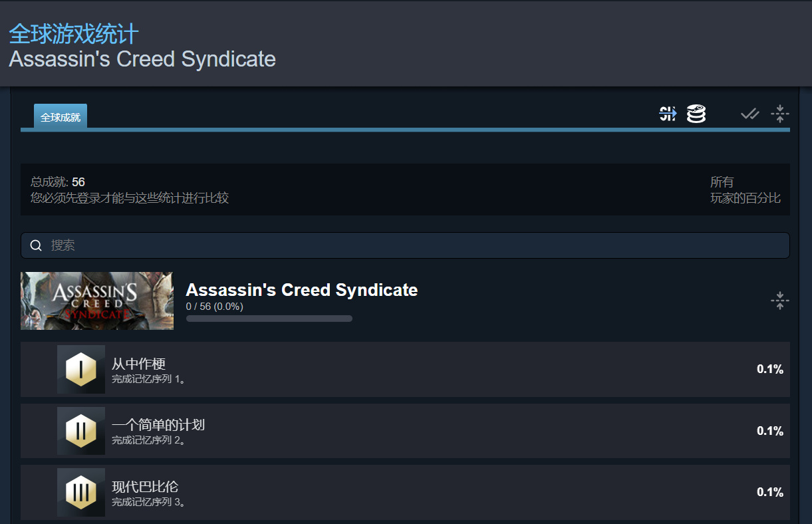This screenshot has width=812, height=524.
Task: Click the SteamDB database icon
Action: click(x=696, y=114)
